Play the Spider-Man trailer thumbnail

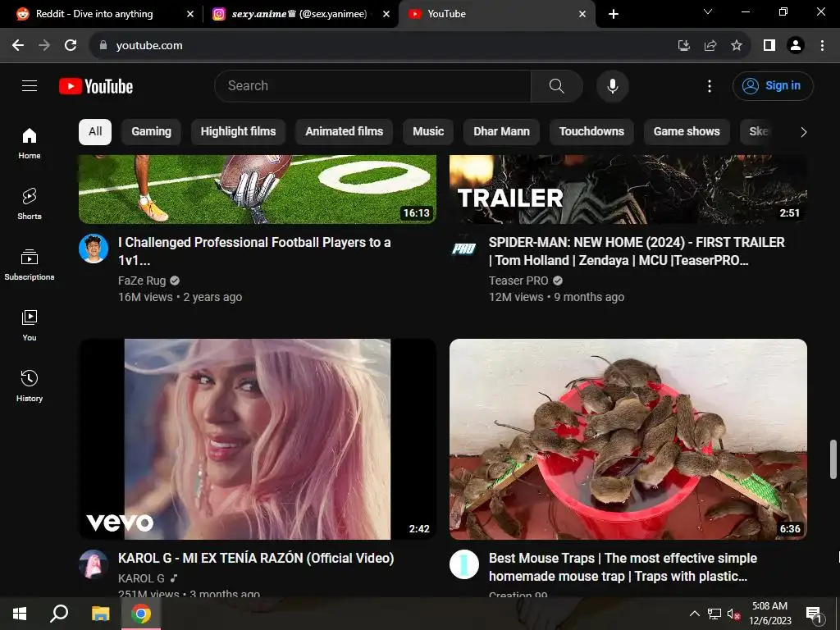pos(628,189)
